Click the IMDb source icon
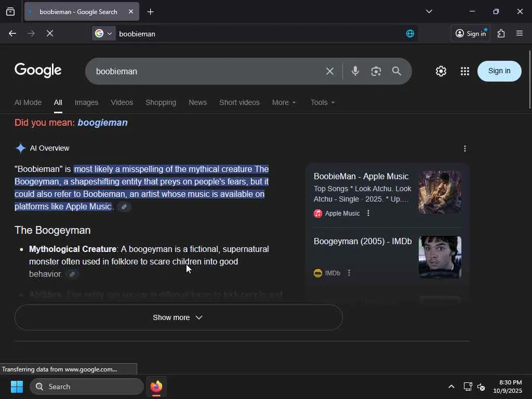532x399 pixels. pyautogui.click(x=318, y=273)
